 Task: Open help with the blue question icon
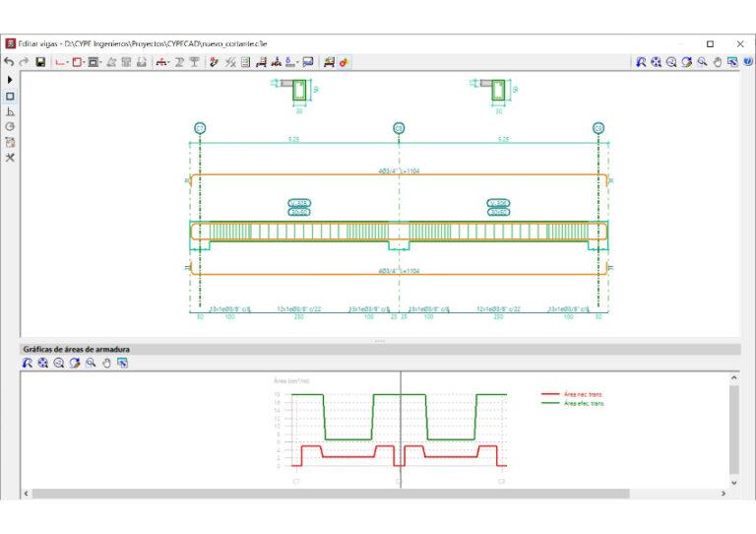[x=748, y=62]
